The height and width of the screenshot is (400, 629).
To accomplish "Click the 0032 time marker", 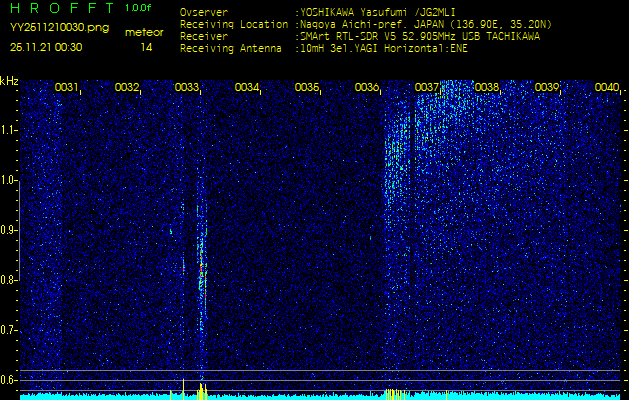I will click(x=127, y=87).
